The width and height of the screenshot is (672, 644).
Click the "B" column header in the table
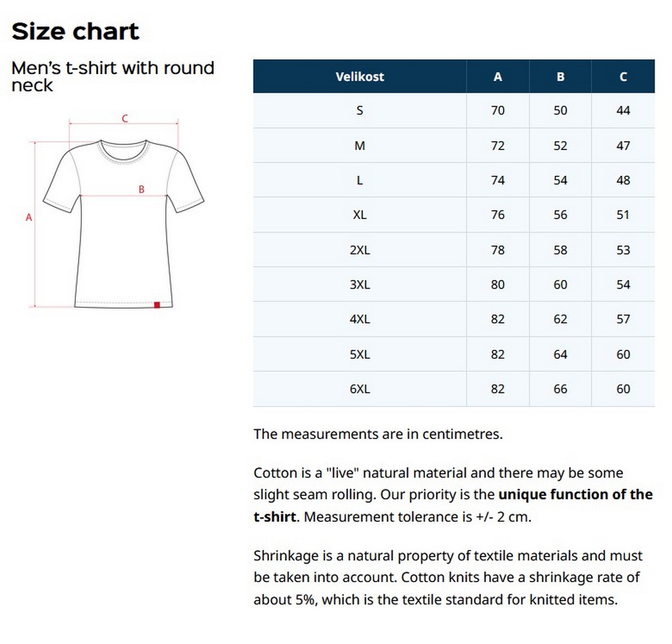point(561,77)
